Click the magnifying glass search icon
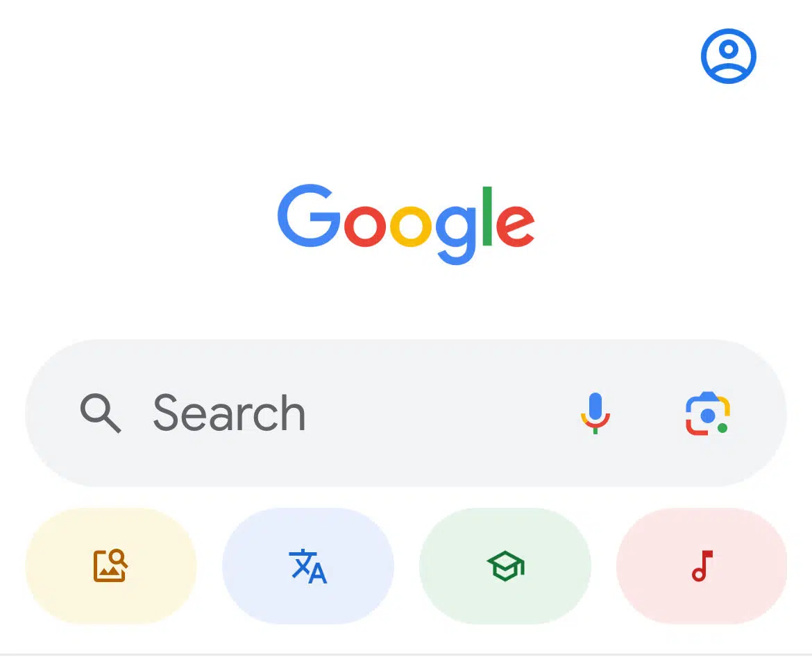This screenshot has width=812, height=666. point(100,413)
